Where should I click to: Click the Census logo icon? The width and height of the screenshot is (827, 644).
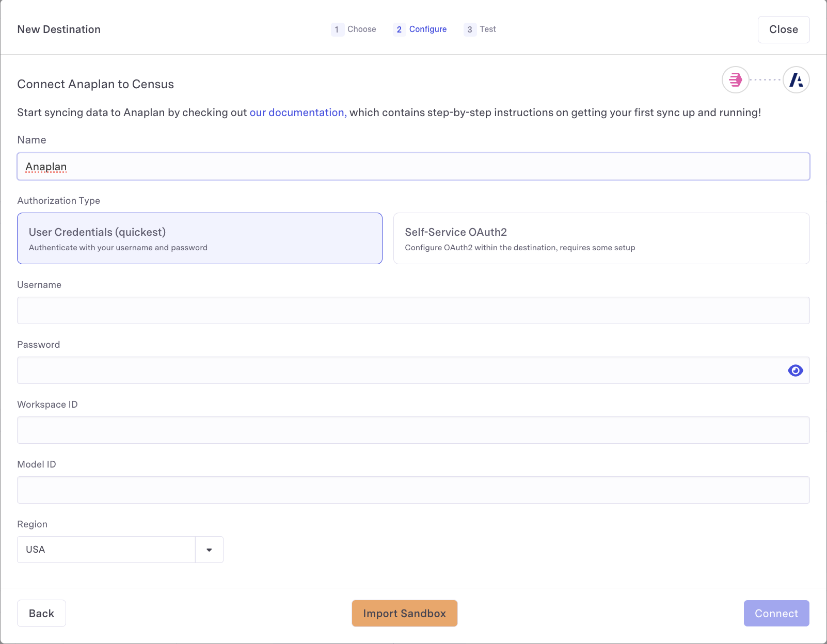(735, 80)
